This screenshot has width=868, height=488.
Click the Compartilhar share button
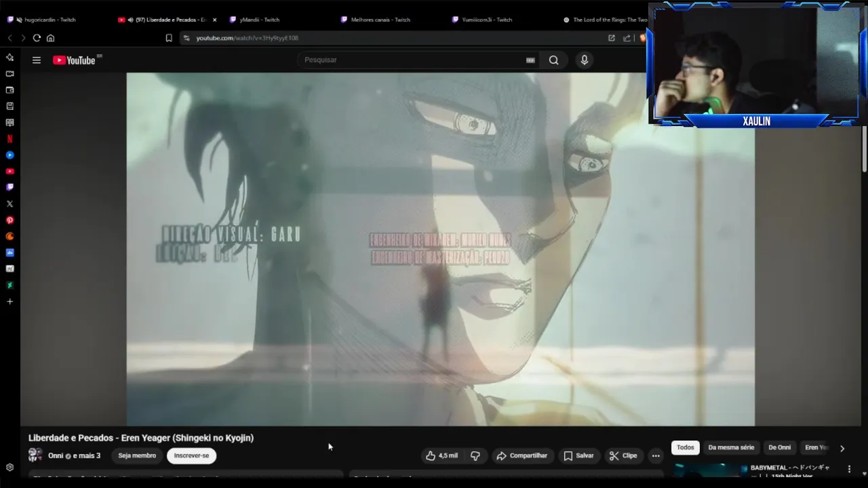pos(521,455)
